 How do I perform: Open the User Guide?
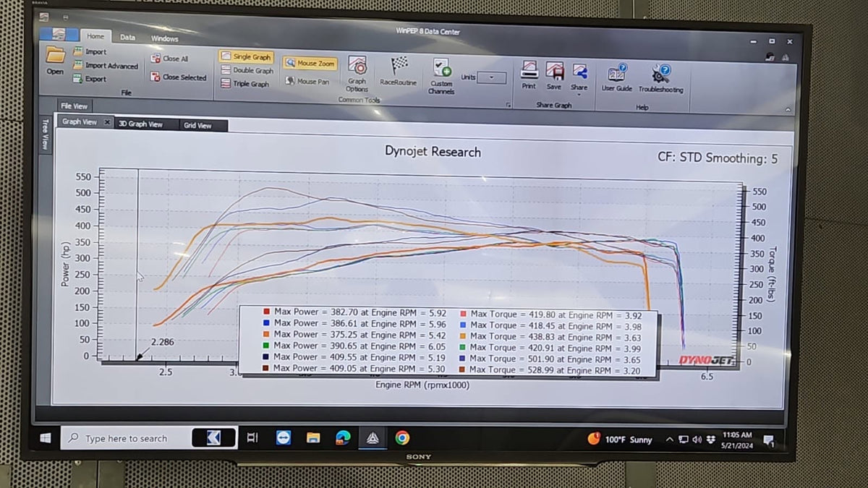coord(617,78)
